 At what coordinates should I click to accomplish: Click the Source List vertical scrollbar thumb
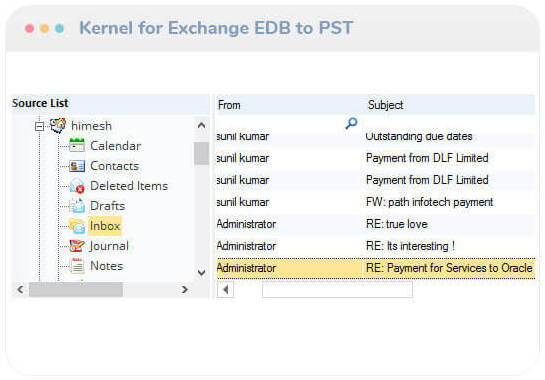point(201,153)
